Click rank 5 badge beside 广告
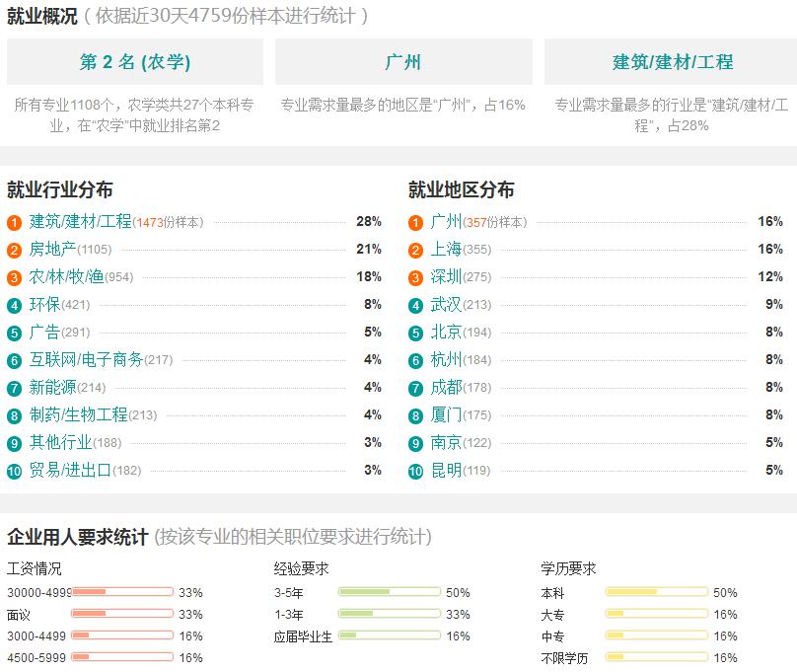The height and width of the screenshot is (672, 797). 14,333
